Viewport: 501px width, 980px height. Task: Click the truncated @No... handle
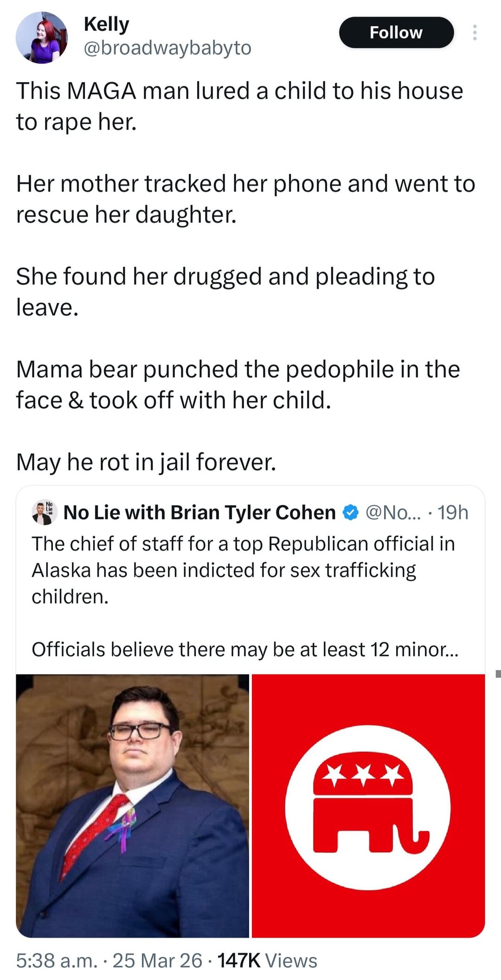(393, 513)
